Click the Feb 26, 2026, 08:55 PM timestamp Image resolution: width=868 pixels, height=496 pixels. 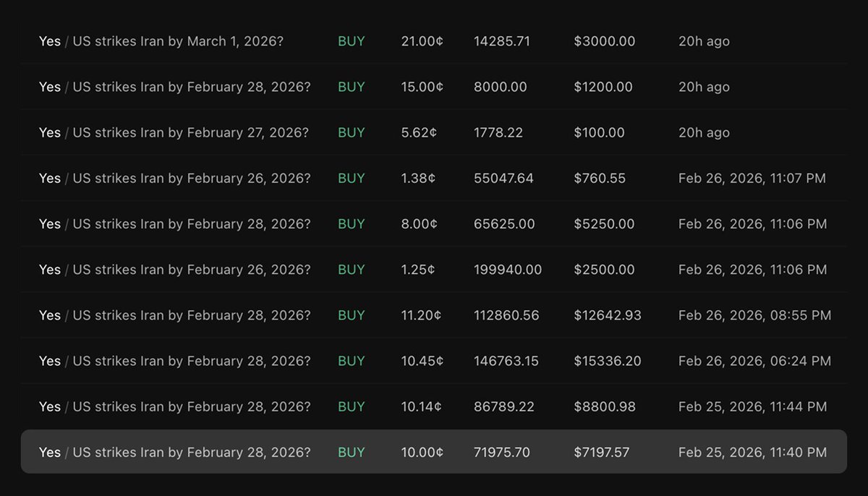click(x=754, y=315)
